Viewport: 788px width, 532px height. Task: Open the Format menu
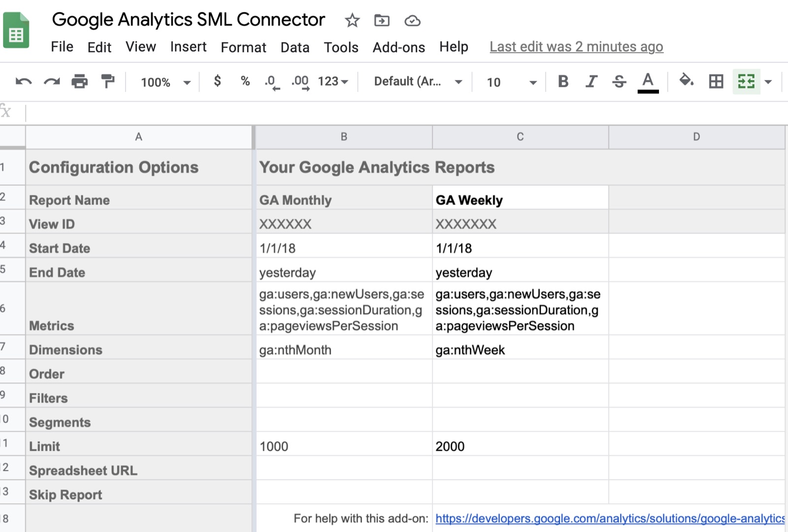click(x=243, y=47)
